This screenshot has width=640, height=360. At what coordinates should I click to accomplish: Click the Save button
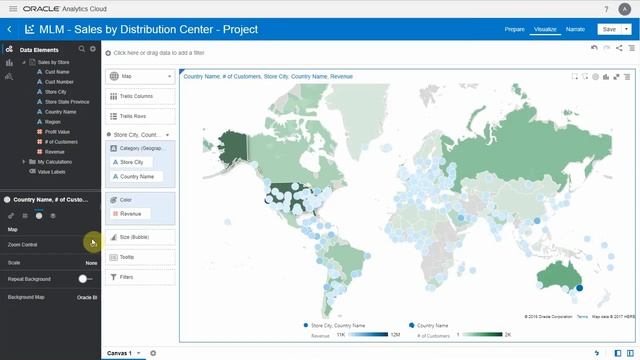tap(609, 29)
